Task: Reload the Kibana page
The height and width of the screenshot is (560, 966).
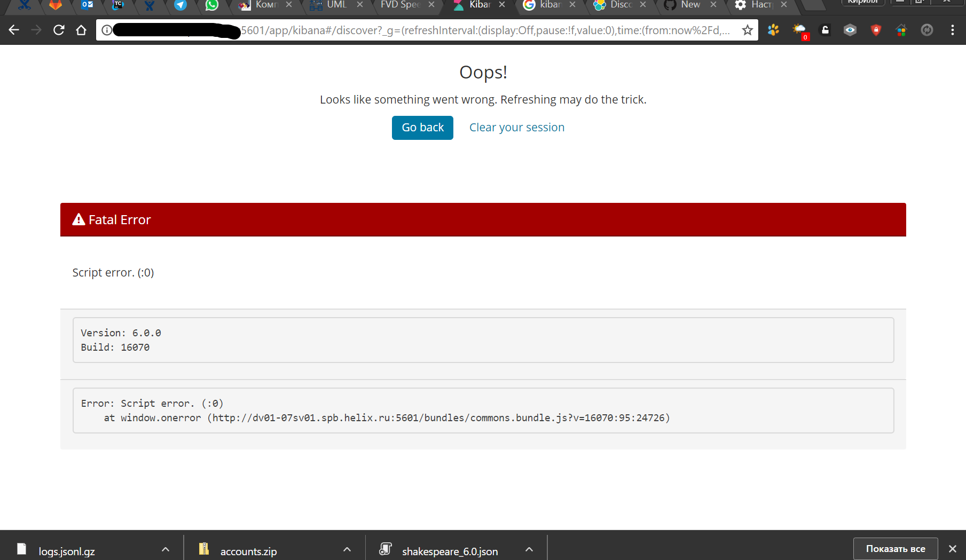Action: click(59, 30)
